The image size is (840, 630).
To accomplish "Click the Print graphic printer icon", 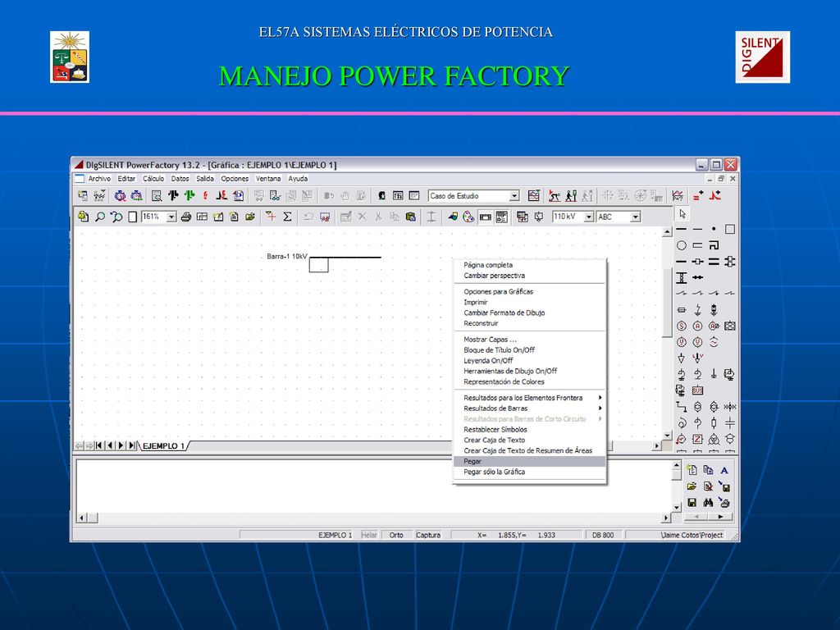I will 186,217.
